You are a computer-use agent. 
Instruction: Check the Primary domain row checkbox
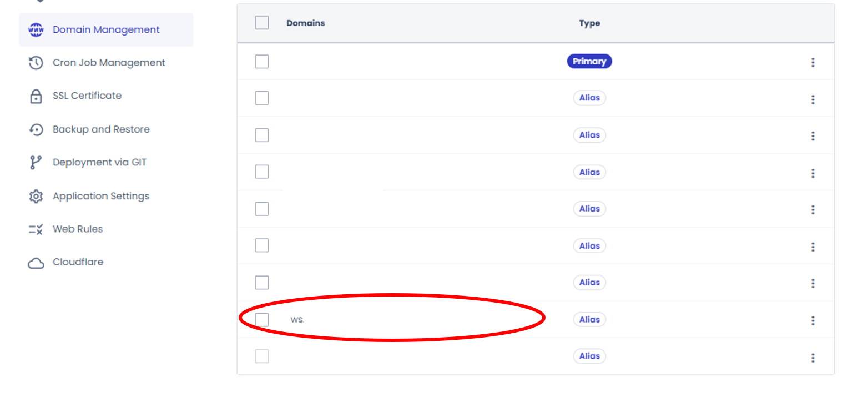point(262,62)
